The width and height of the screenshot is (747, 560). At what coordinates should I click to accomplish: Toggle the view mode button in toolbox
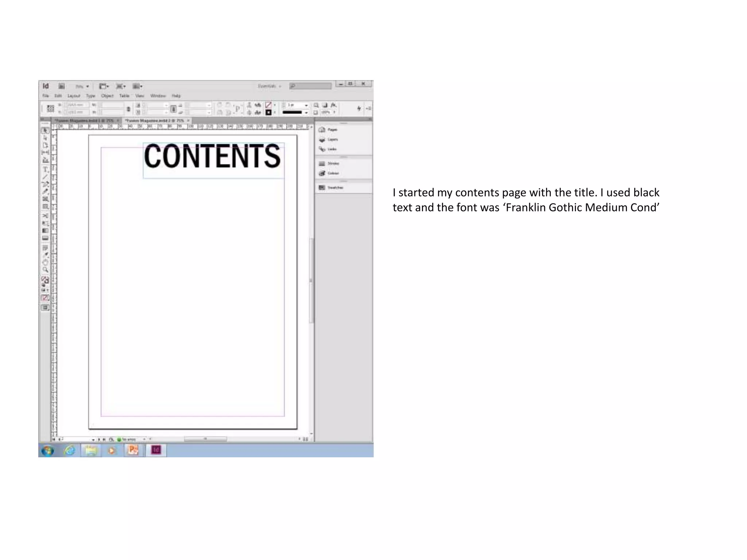[x=45, y=308]
